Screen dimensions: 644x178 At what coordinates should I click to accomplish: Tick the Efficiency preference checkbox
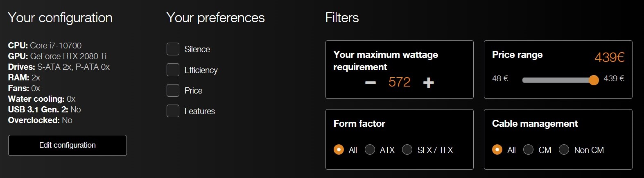click(173, 70)
